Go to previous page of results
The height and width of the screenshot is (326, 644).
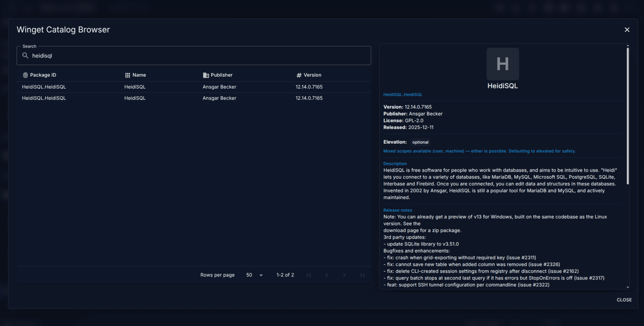[x=326, y=275]
